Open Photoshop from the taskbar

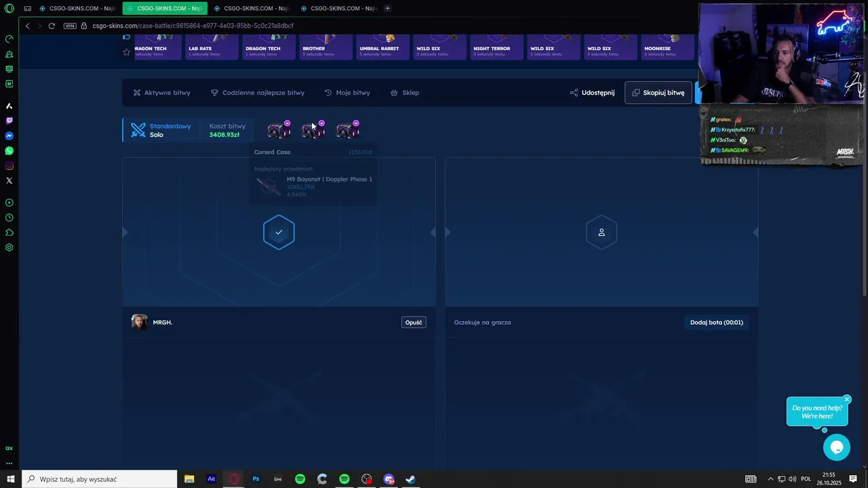pos(256,479)
